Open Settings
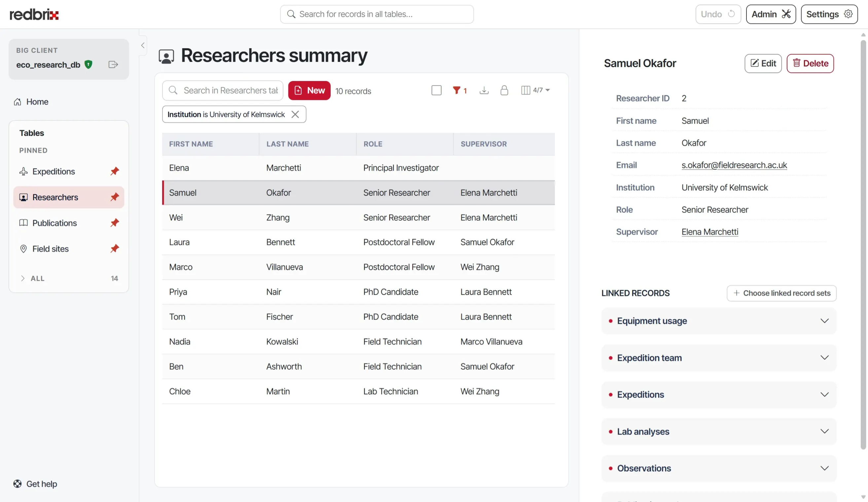This screenshot has width=868, height=502. (x=829, y=14)
